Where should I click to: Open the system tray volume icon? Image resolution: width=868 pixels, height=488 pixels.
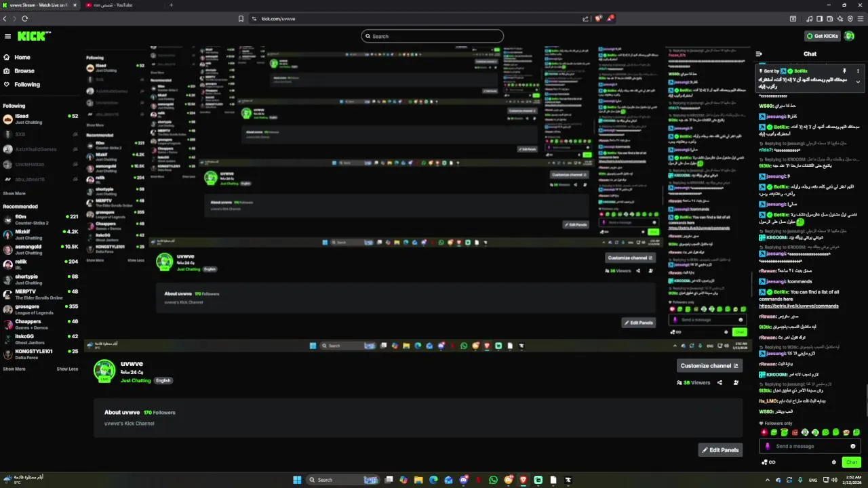point(834,480)
